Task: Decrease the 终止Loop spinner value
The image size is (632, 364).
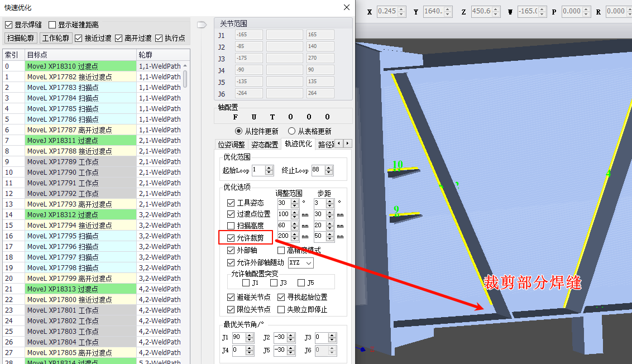Action: tap(330, 173)
